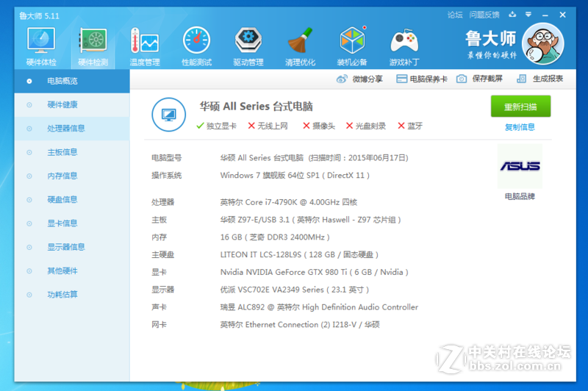Open the 论坛 forum link
Screen dimensions: 588x391
[x=455, y=15]
